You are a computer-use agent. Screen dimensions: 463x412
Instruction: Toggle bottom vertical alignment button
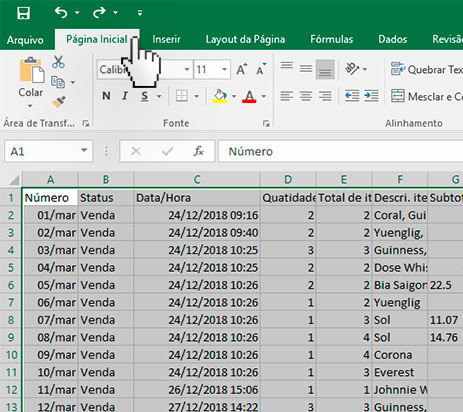coord(325,69)
